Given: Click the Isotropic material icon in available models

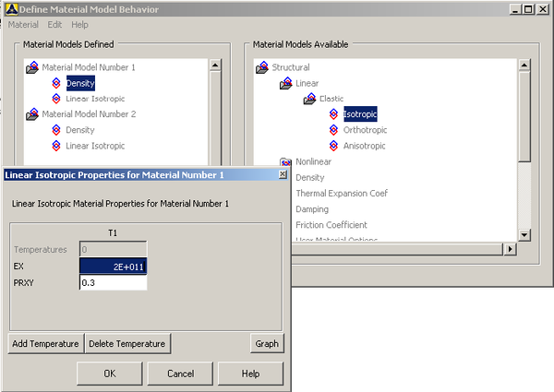Looking at the screenshot, I should 334,114.
